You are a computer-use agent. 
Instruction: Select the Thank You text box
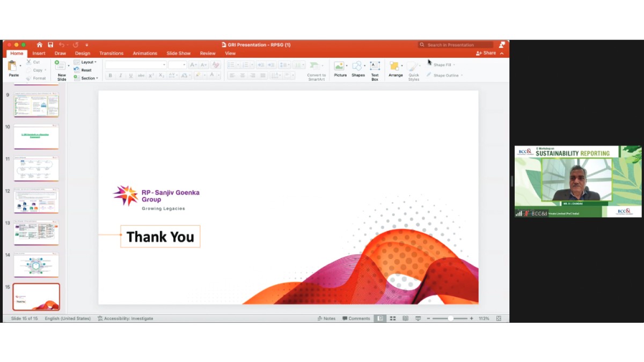[x=160, y=237]
